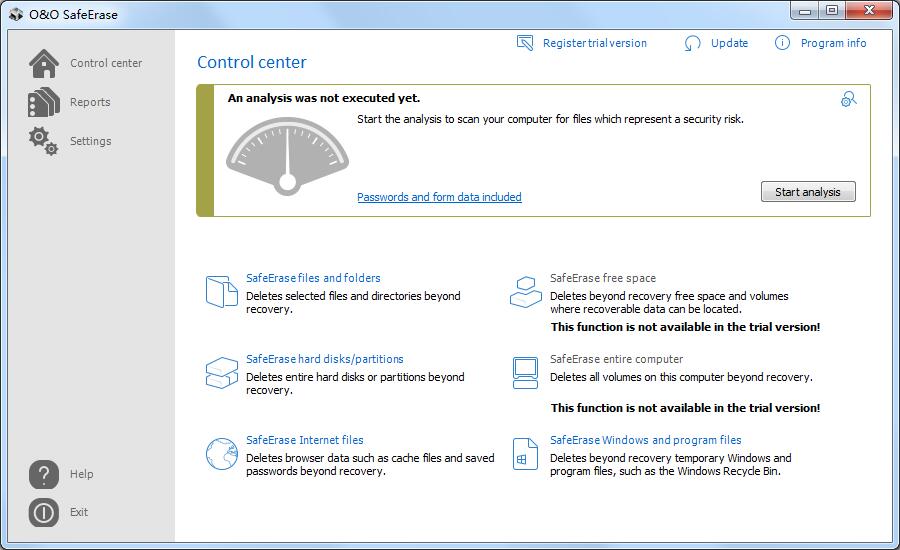Click the Update refresh icon
Viewport: 900px width, 550px height.
pyautogui.click(x=693, y=43)
